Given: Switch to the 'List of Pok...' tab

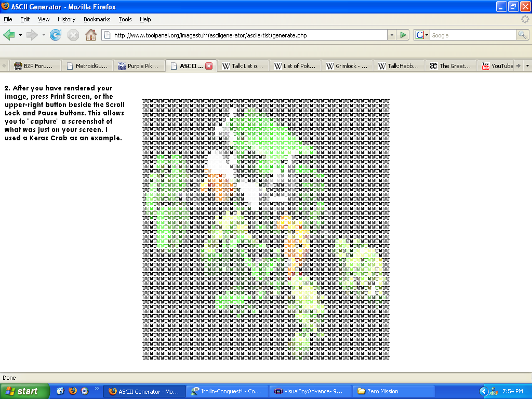Looking at the screenshot, I should pos(294,65).
